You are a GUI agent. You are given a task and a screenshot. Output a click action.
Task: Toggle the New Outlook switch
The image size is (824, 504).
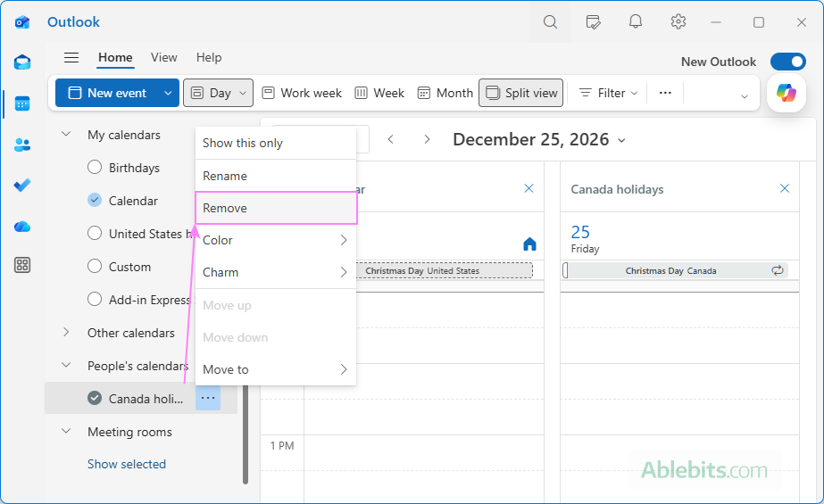[787, 62]
